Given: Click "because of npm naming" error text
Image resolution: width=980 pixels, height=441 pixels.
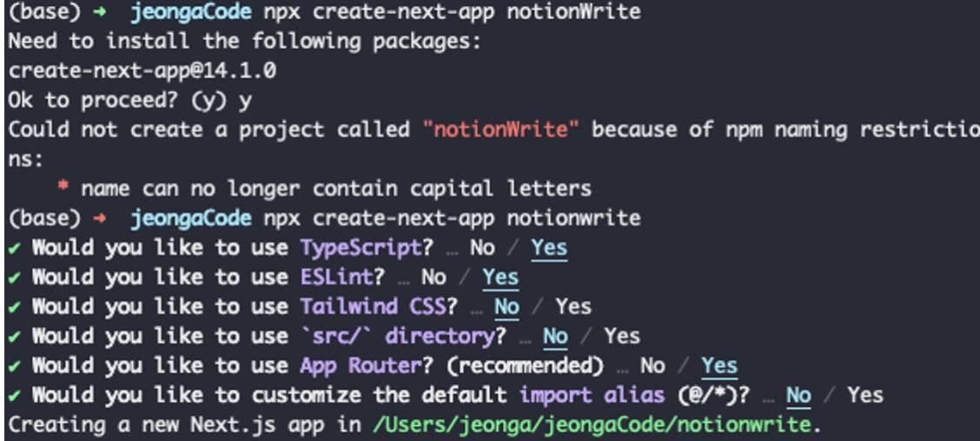Looking at the screenshot, I should (719, 129).
